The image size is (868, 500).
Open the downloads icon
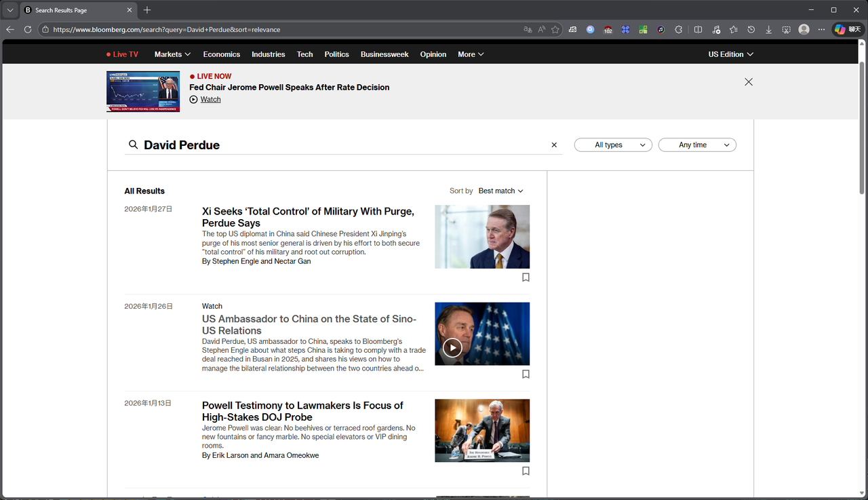pyautogui.click(x=769, y=29)
